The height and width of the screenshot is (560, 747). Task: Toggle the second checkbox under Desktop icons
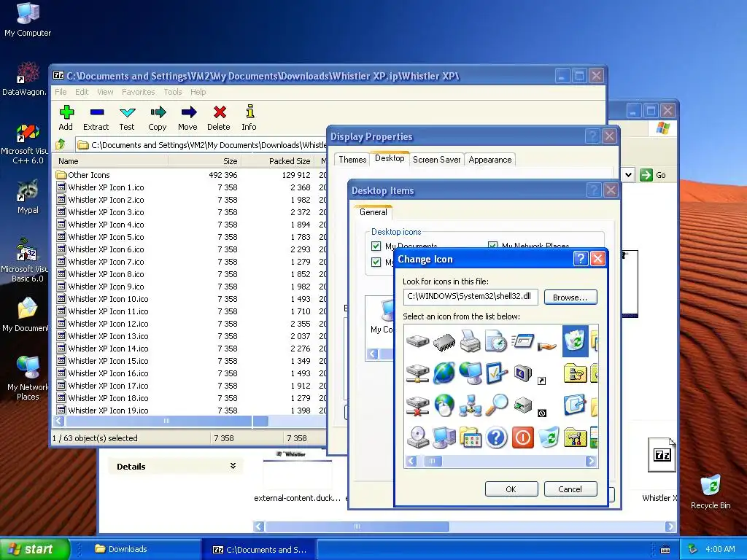[x=376, y=262]
